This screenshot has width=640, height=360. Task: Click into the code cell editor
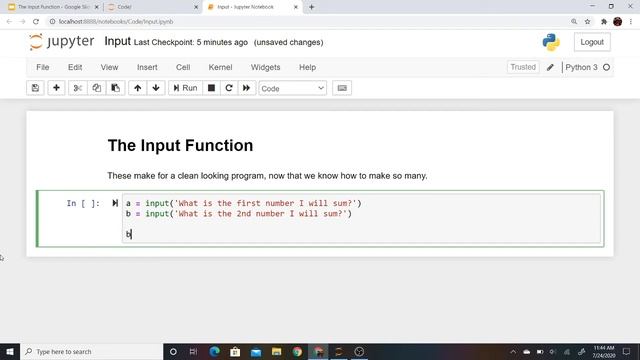coord(361,218)
